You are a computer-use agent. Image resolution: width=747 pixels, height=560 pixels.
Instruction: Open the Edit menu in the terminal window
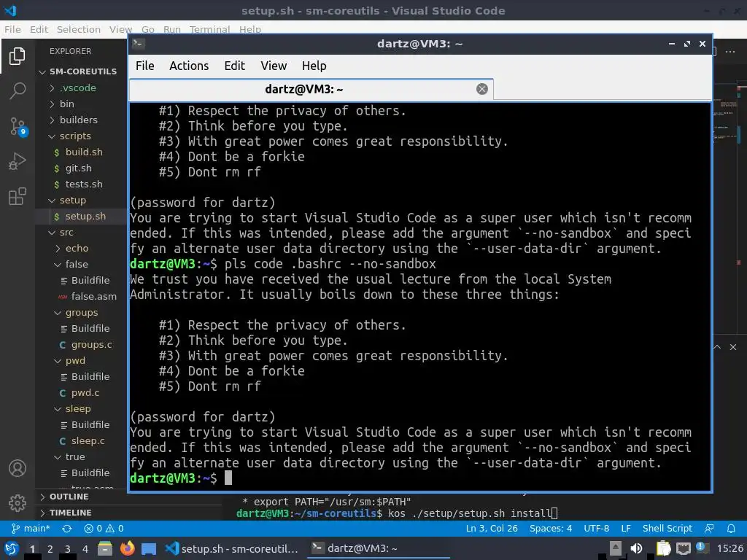[x=234, y=66]
